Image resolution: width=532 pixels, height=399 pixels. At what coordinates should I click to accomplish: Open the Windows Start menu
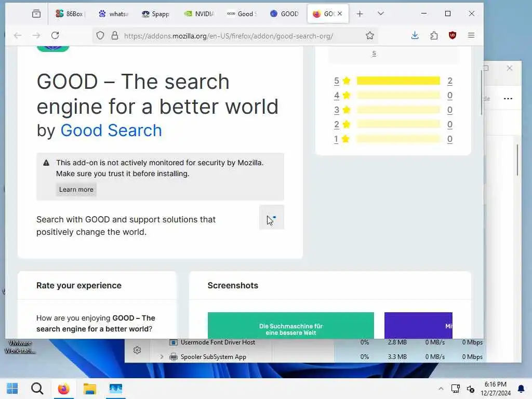click(x=12, y=389)
